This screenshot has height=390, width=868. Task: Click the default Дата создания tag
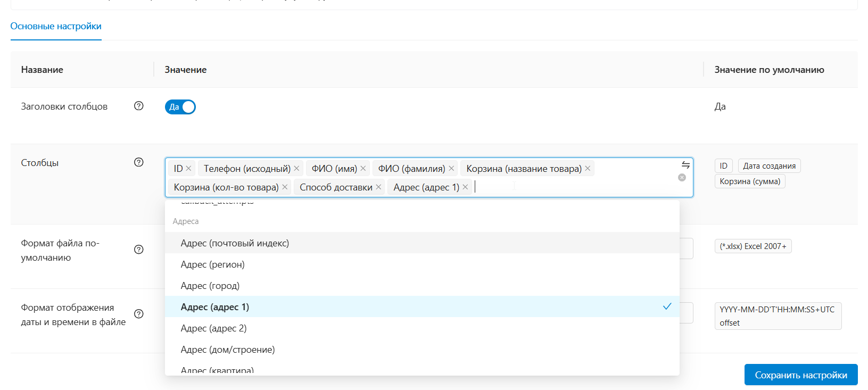[x=769, y=166]
